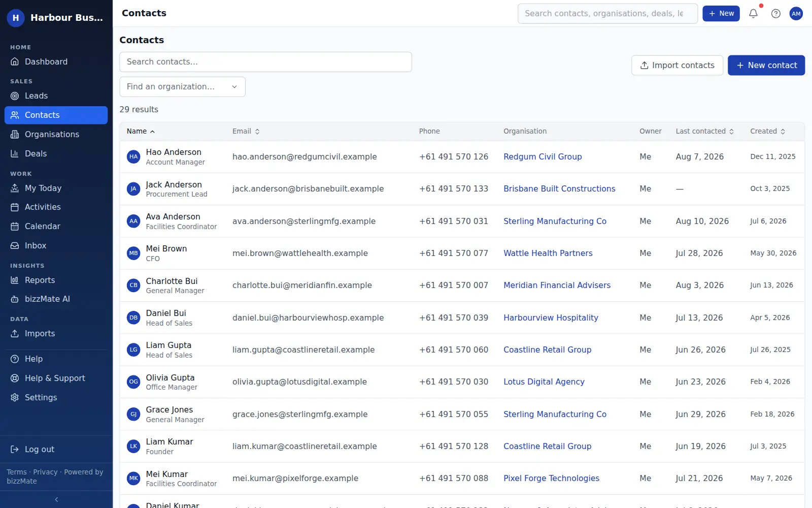Open the AM user avatar menu

[x=796, y=14]
